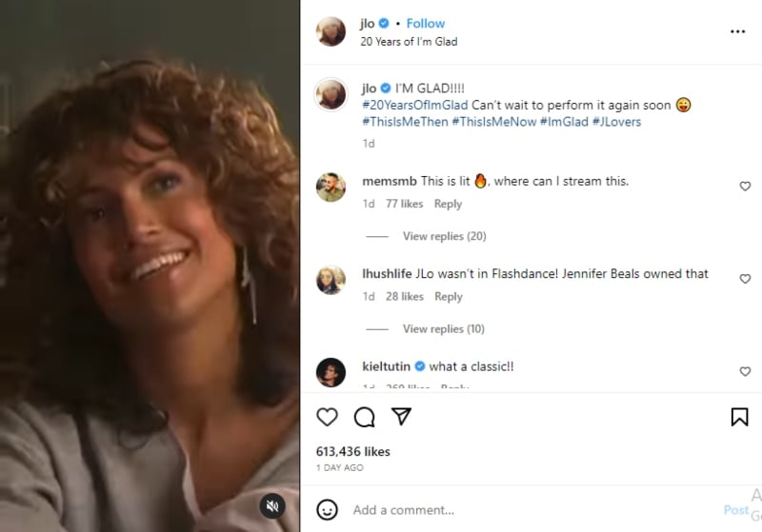Image resolution: width=762 pixels, height=532 pixels.
Task: Open the three-dot more options menu
Action: [737, 31]
